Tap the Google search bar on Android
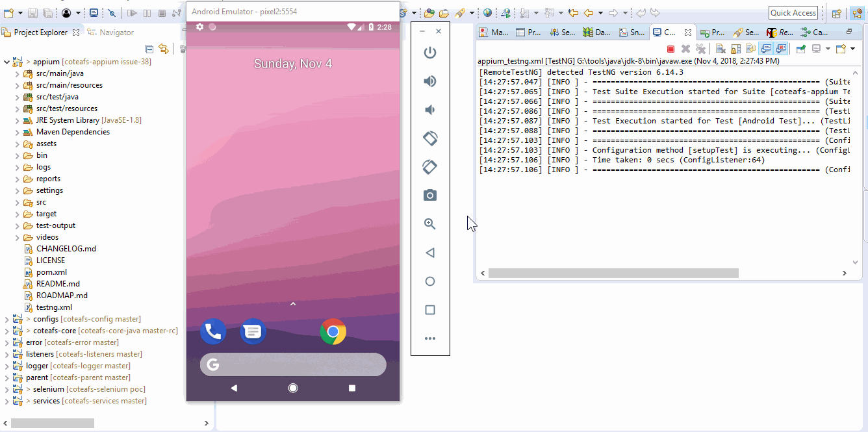Viewport: 868px width, 432px height. point(293,364)
